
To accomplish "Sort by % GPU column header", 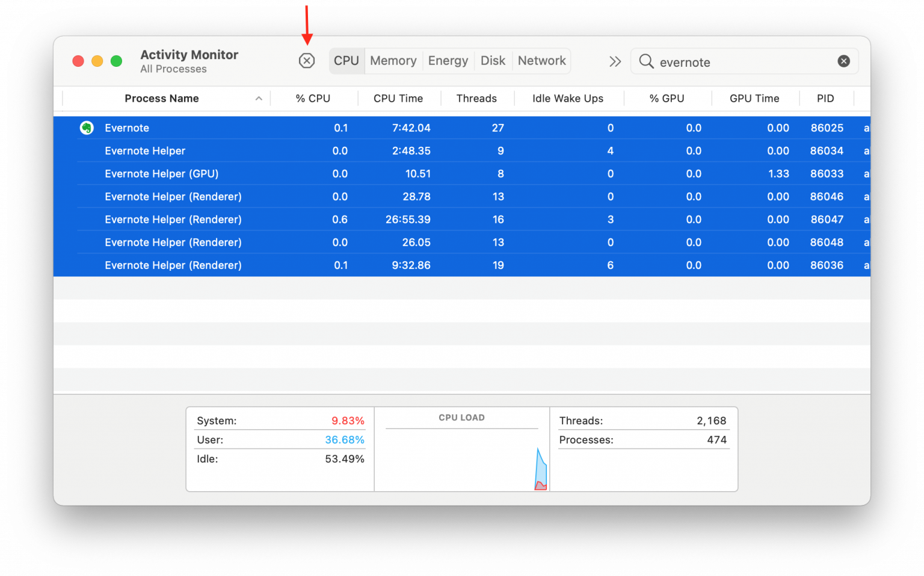I will pyautogui.click(x=667, y=99).
